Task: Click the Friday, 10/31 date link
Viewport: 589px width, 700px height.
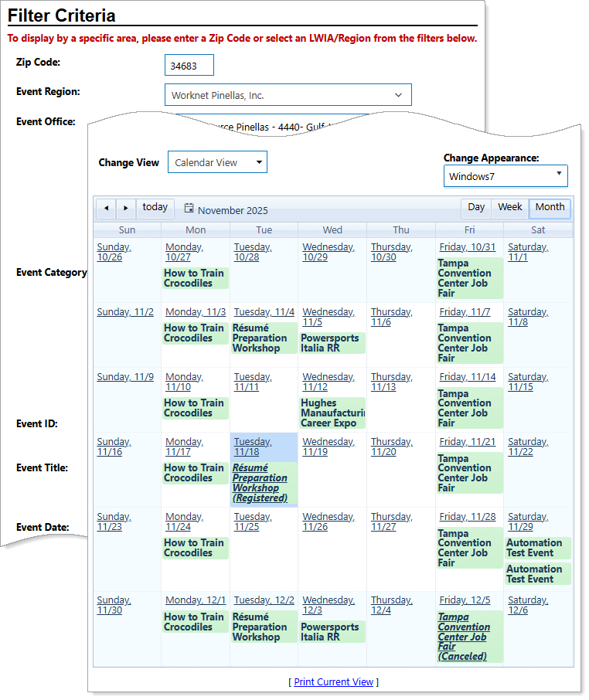Action: [468, 247]
